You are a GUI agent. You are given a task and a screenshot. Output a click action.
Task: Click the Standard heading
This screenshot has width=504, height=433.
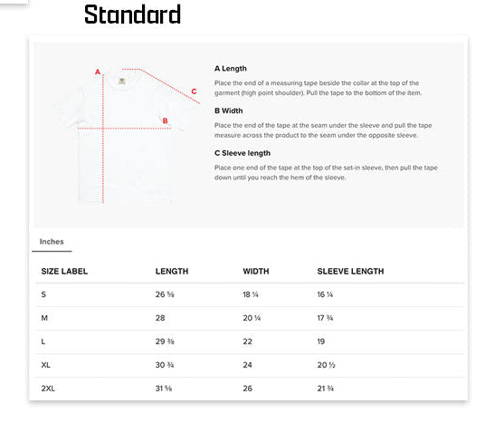click(x=132, y=14)
